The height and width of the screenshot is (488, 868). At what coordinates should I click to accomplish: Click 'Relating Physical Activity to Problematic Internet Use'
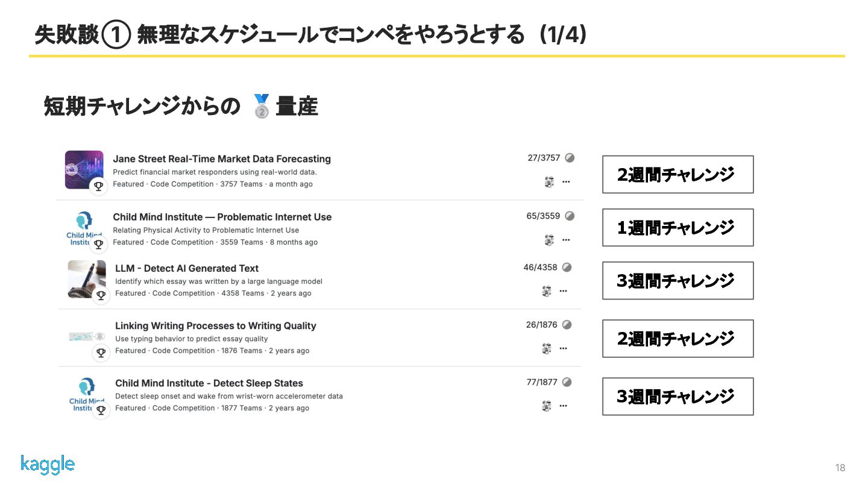coord(206,230)
